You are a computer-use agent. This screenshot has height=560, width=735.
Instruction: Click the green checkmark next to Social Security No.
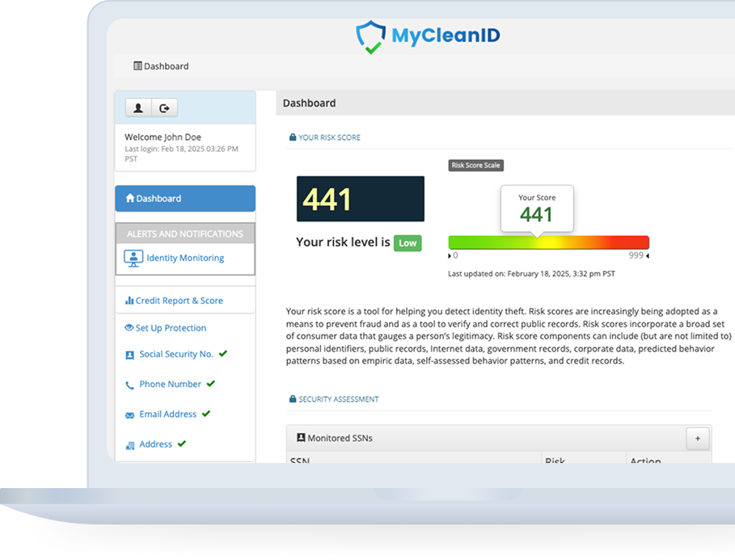(223, 354)
